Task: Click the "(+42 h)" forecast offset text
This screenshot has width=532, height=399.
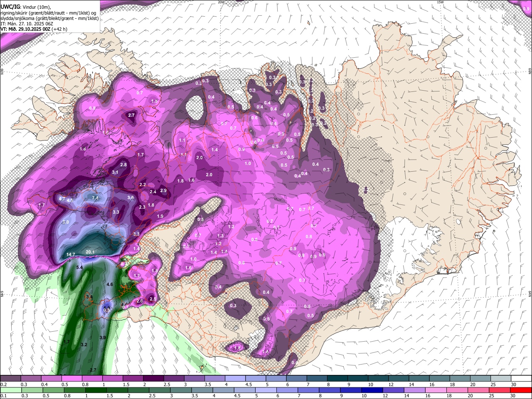Action: 60,29
